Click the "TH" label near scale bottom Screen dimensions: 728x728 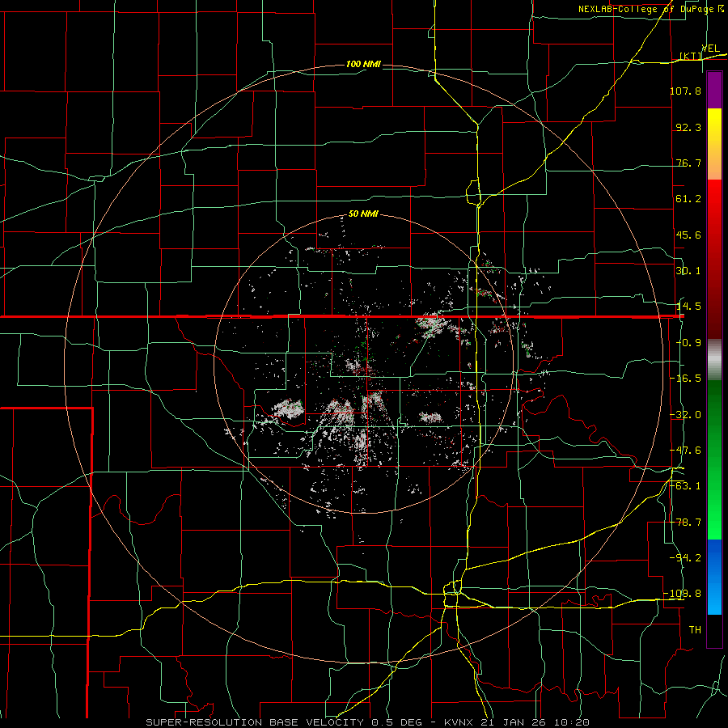click(695, 630)
